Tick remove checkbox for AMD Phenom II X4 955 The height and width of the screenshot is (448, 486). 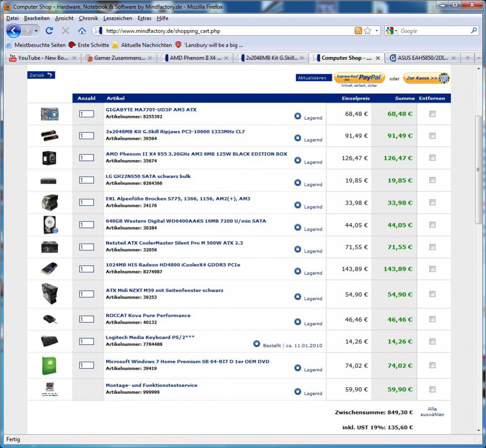point(432,158)
